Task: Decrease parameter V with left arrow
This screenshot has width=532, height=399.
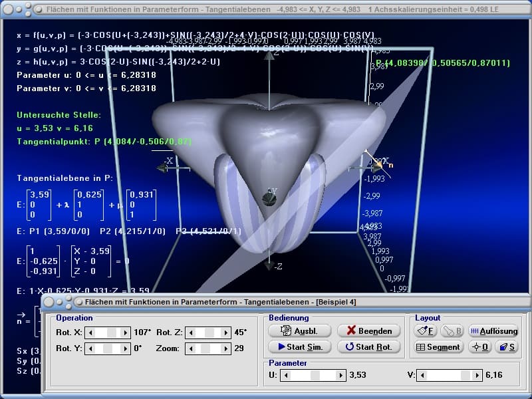Action: [422, 375]
